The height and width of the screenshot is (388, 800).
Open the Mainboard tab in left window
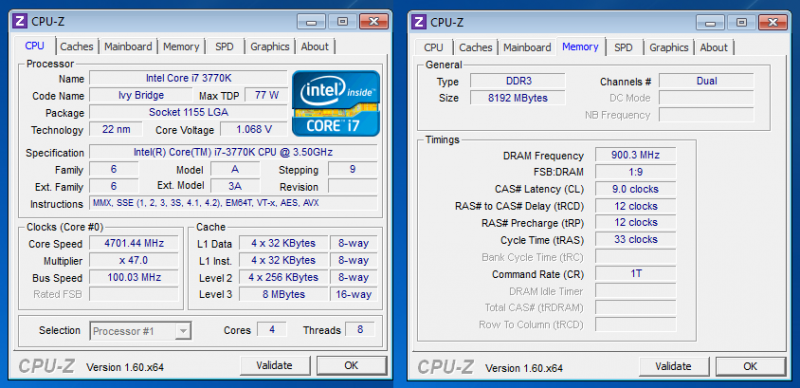(128, 46)
